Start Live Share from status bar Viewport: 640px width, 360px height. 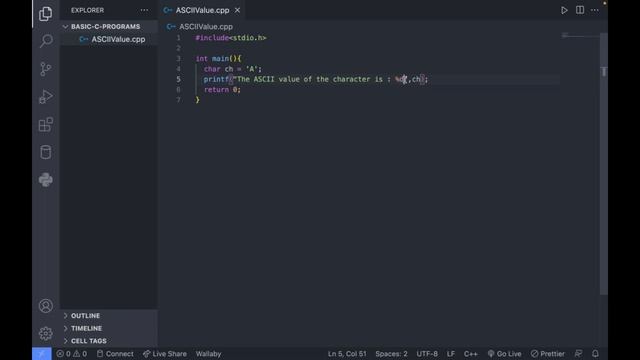pos(165,353)
